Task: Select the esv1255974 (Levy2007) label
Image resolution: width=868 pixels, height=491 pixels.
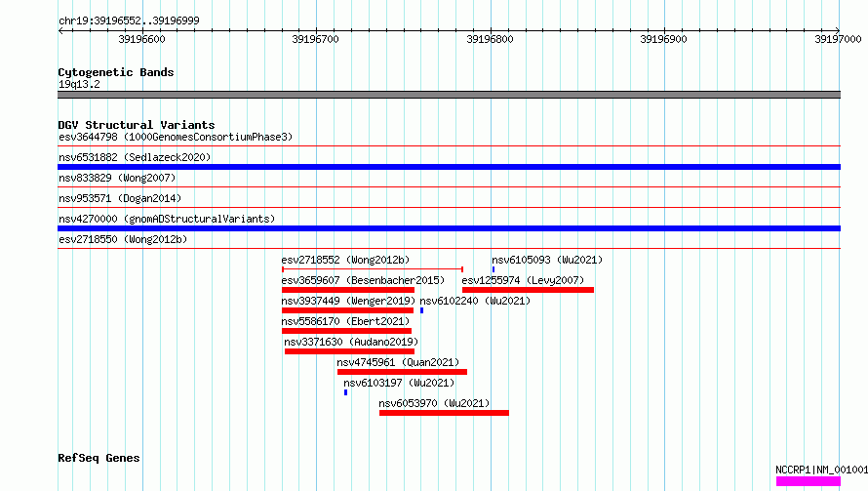Action: [x=523, y=280]
